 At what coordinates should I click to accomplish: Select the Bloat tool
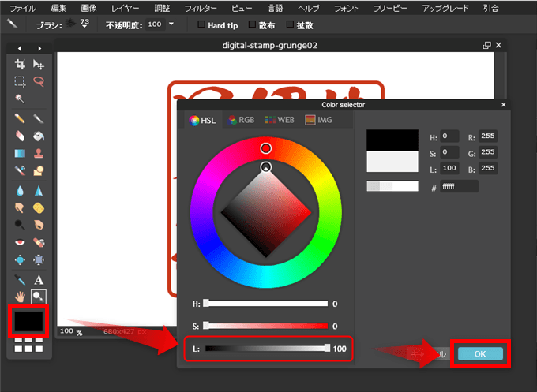coord(20,260)
